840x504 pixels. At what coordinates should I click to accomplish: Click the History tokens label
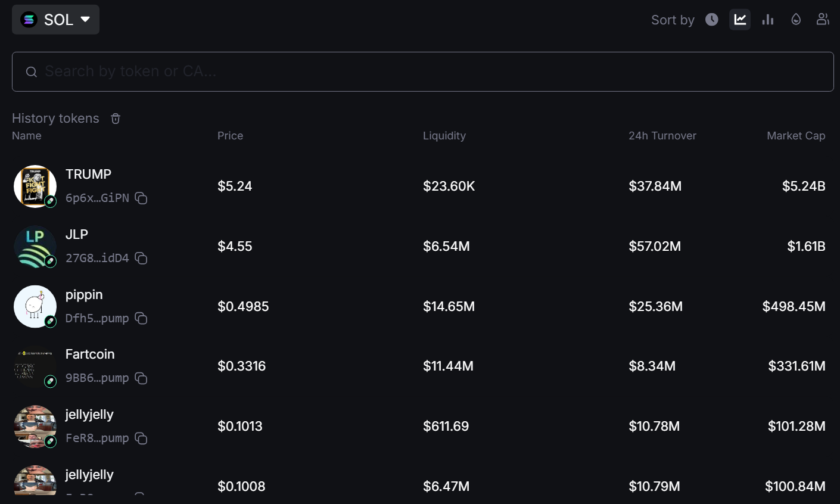(x=55, y=119)
